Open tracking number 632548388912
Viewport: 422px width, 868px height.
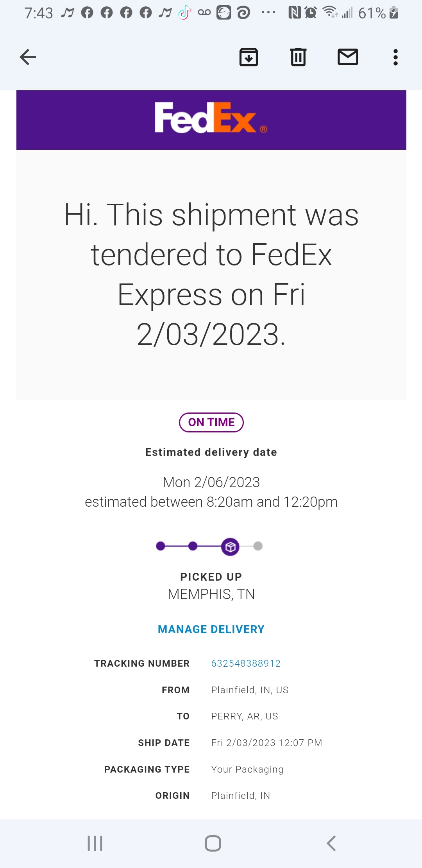[246, 664]
